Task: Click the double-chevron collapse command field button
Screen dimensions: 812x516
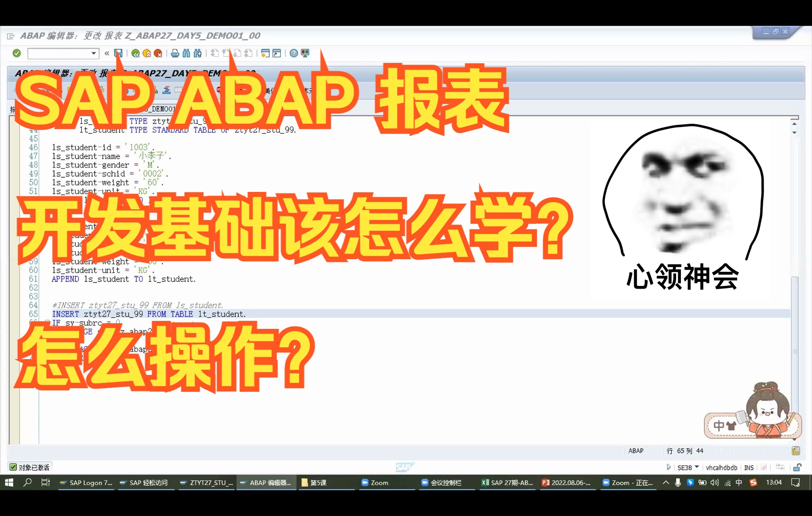Action: (107, 53)
